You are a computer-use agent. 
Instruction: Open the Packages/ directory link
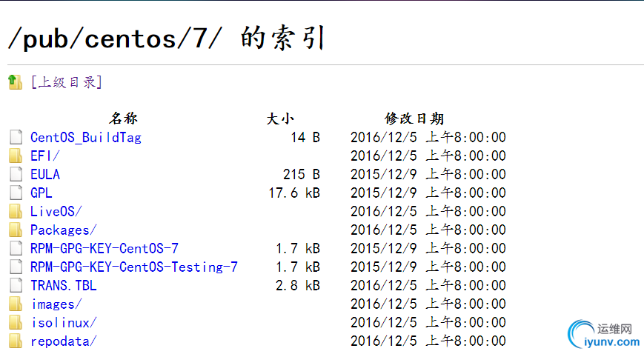[63, 230]
